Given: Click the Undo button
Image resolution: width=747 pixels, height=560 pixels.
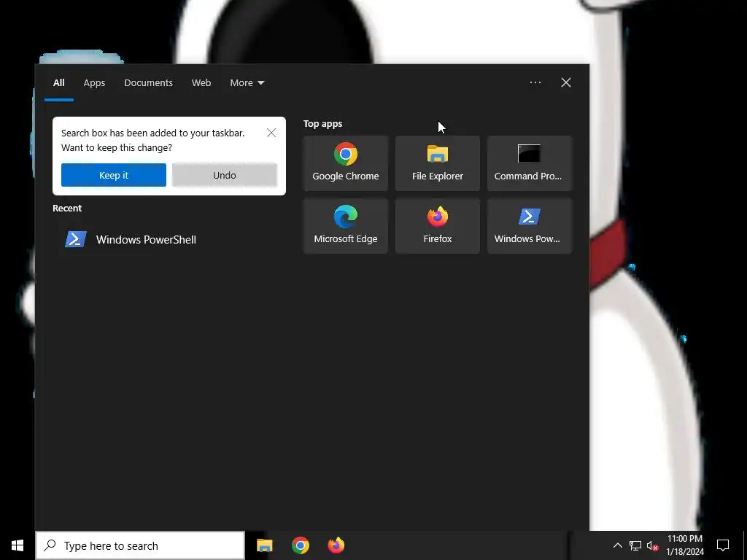Looking at the screenshot, I should [225, 175].
